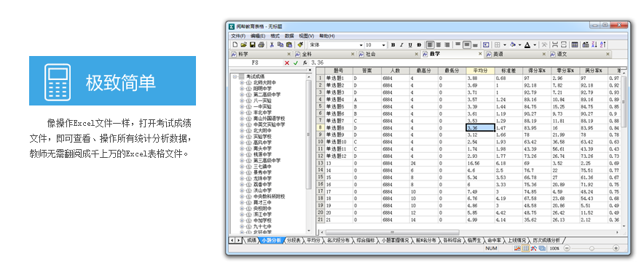Click the Format painter brush icon

(x=300, y=44)
